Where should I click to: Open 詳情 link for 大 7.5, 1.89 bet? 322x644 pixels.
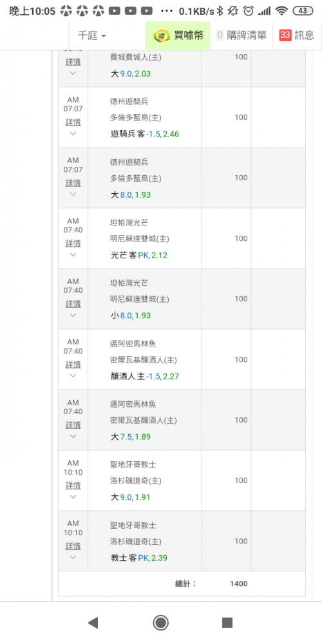point(73,424)
